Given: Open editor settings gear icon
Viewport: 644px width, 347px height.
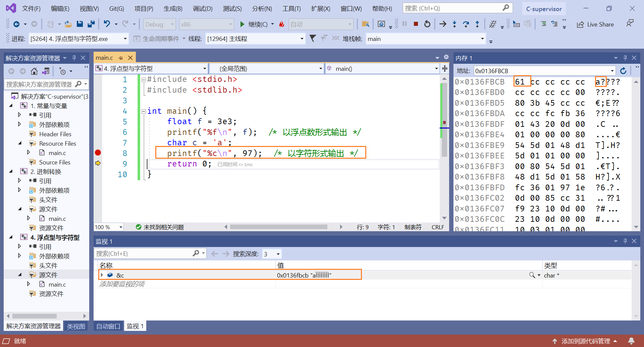Looking at the screenshot, I should click(446, 57).
